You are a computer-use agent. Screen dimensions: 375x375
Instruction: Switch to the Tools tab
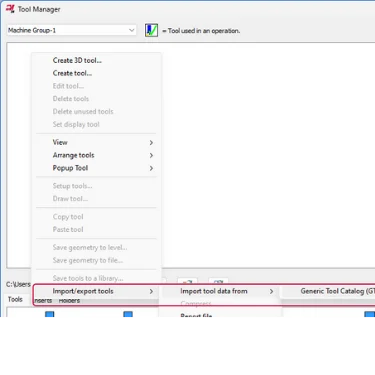click(15, 299)
